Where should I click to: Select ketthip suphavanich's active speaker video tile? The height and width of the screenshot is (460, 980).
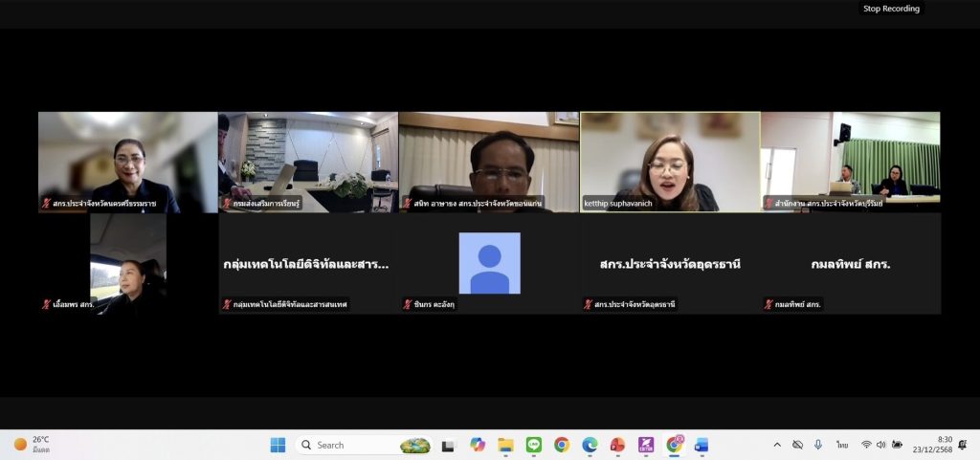pyautogui.click(x=670, y=161)
